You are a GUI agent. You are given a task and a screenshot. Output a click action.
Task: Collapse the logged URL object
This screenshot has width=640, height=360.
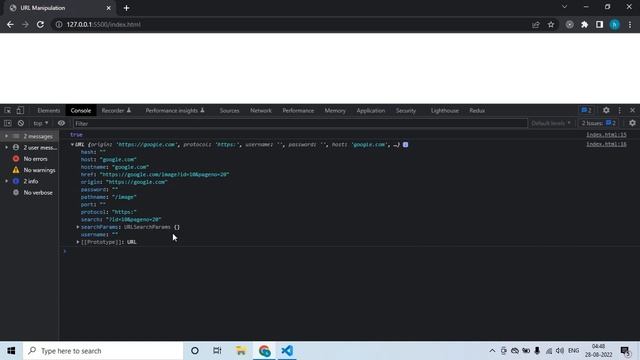tap(72, 144)
